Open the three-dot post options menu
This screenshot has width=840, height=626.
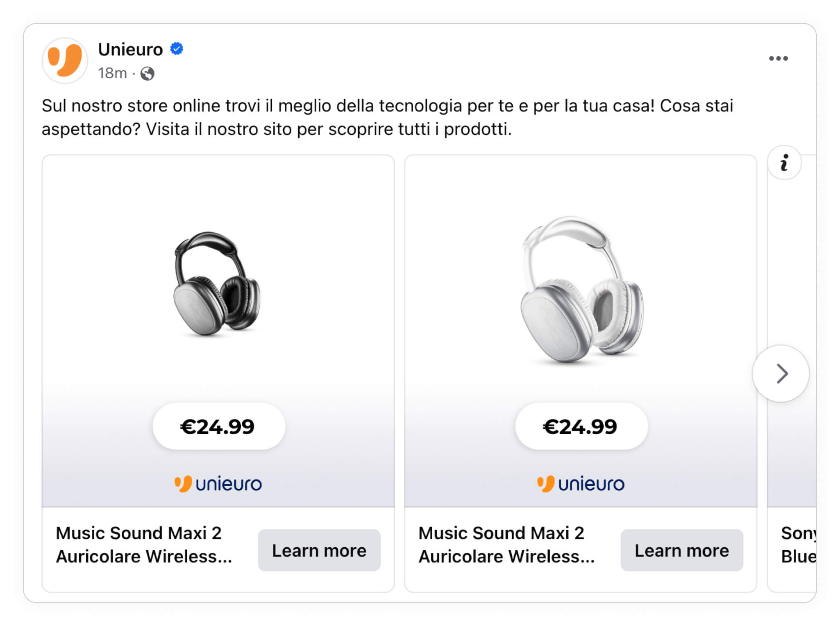(778, 59)
